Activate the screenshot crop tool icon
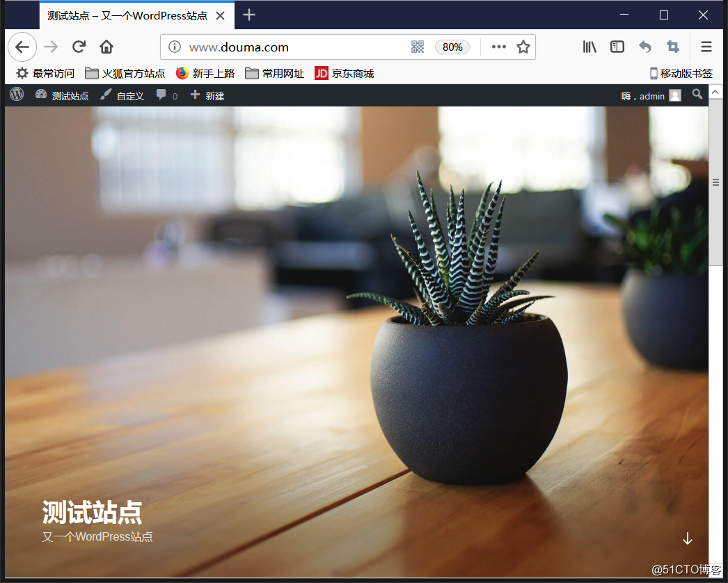Viewport: 728px width, 583px height. 673,47
